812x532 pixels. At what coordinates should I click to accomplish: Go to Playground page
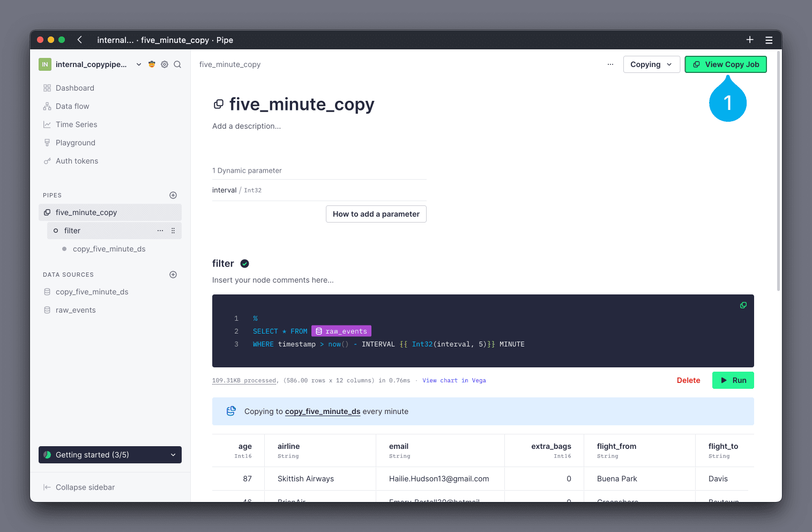click(x=75, y=143)
